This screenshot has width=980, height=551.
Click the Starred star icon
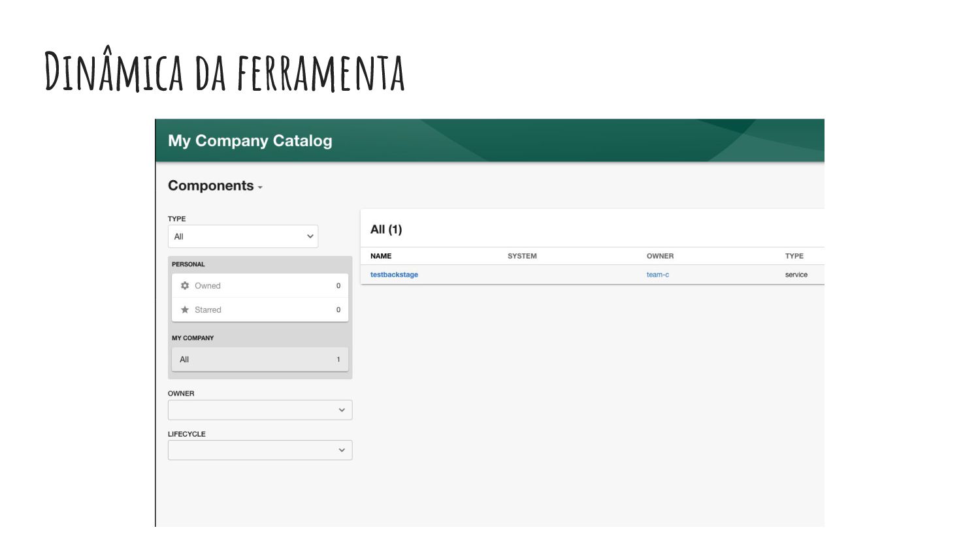coord(185,310)
